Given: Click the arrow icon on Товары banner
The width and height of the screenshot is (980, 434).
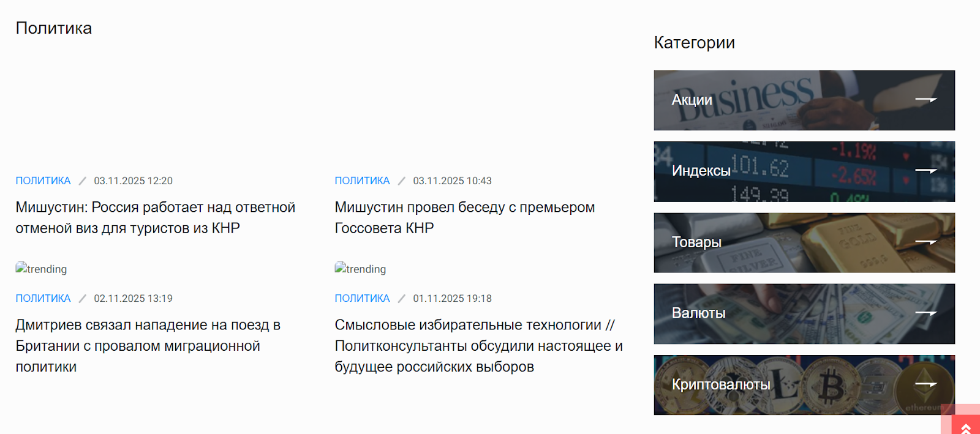Looking at the screenshot, I should click(x=925, y=242).
